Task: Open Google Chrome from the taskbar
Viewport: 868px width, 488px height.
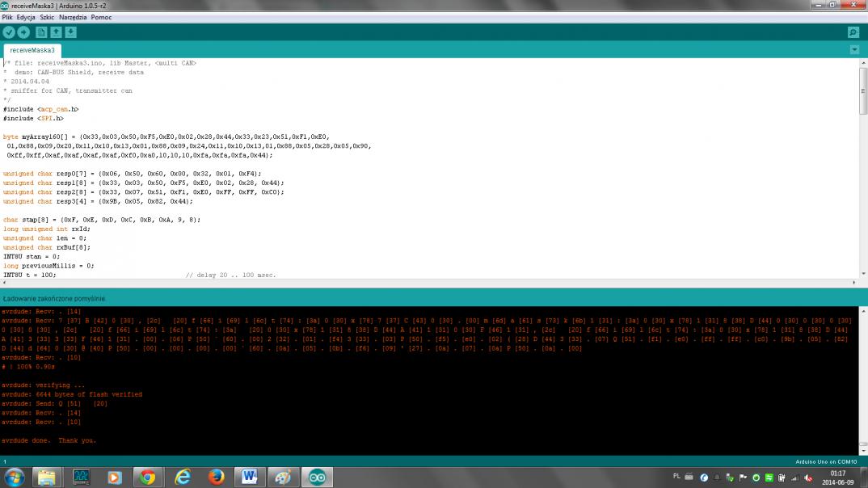Action: pyautogui.click(x=147, y=477)
